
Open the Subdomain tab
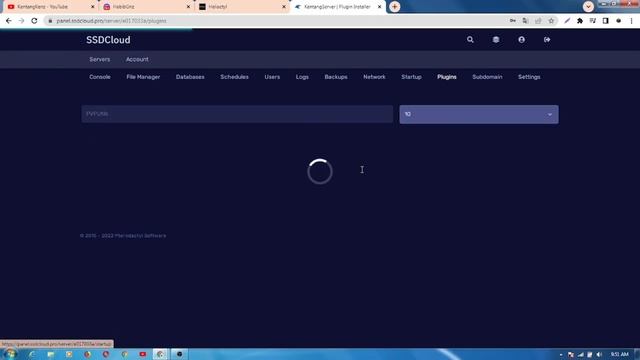coord(487,77)
